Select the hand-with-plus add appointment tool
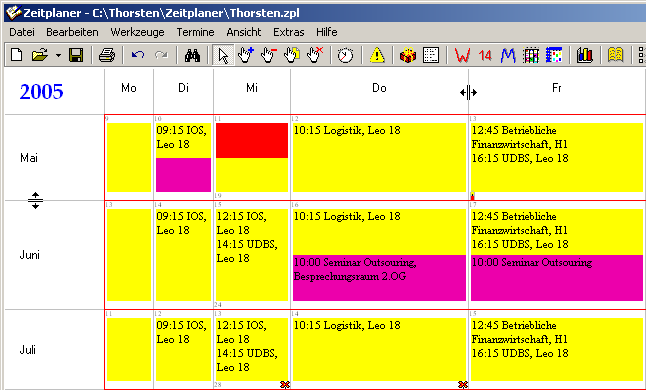The image size is (646, 390). point(246,55)
